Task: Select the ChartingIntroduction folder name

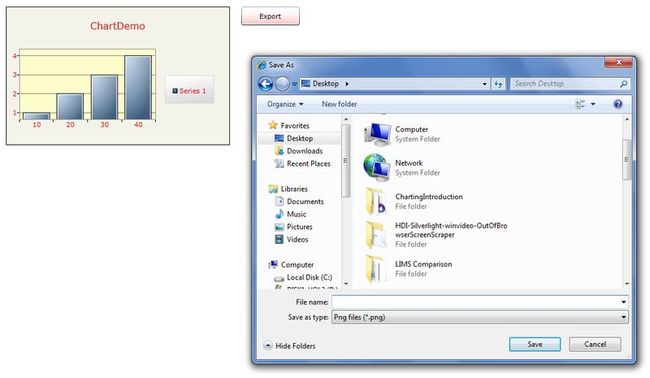Action: pyautogui.click(x=429, y=196)
